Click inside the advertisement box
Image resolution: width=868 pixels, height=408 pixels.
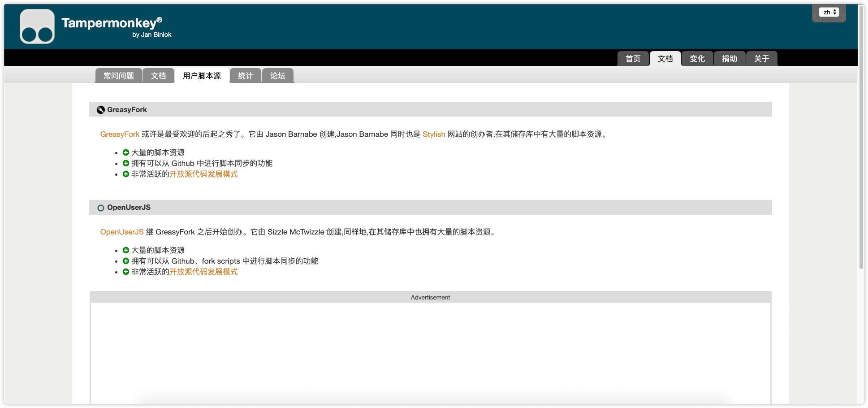430,353
